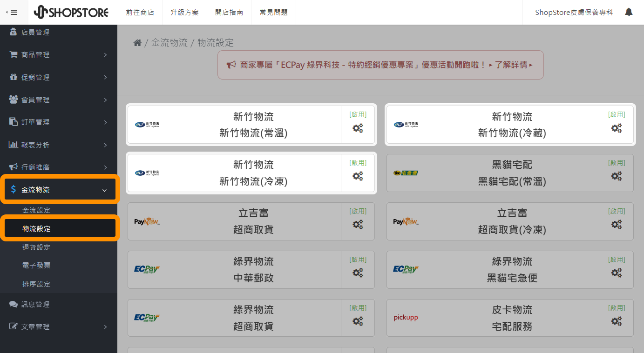The height and width of the screenshot is (353, 644).
Task: Expand the 訂單管理 submenu arrow
Action: (105, 122)
